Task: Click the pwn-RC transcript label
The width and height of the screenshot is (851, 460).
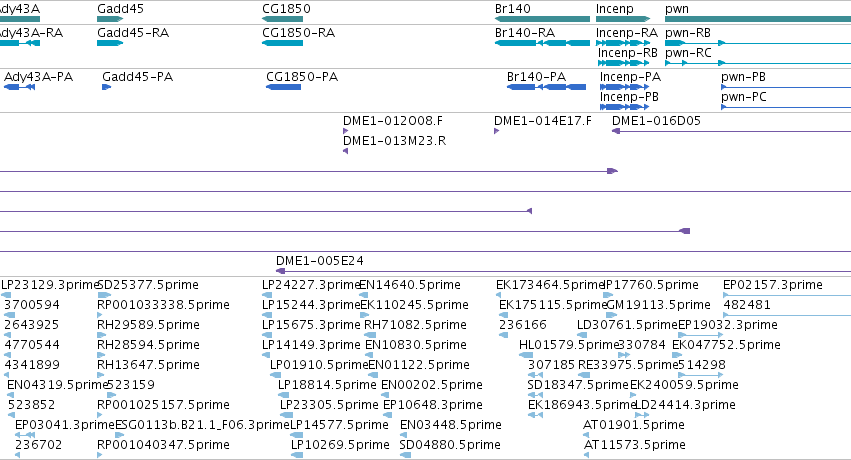Action: click(688, 53)
